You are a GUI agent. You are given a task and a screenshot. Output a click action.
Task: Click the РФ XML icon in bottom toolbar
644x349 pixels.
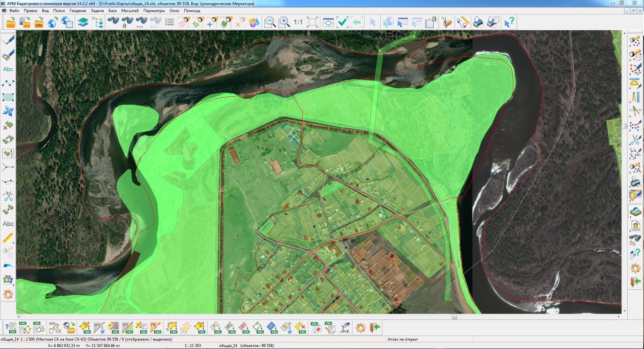[x=155, y=328]
